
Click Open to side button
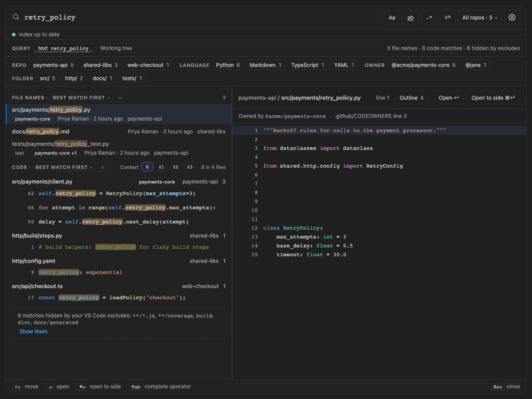[x=493, y=98]
